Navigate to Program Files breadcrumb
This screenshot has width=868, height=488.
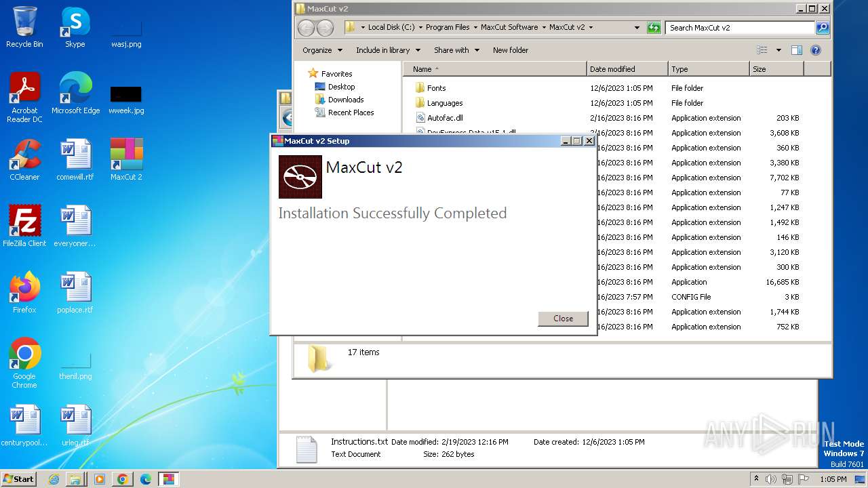(448, 28)
